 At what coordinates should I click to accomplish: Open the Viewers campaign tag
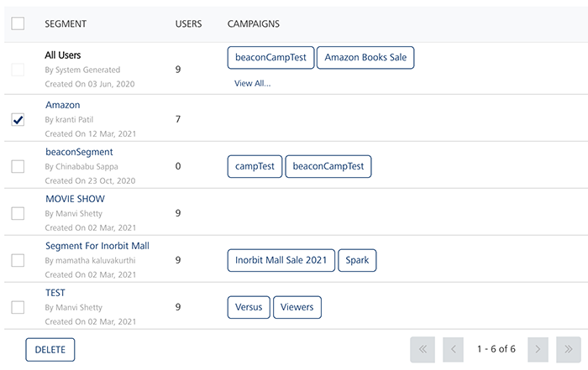coord(297,307)
